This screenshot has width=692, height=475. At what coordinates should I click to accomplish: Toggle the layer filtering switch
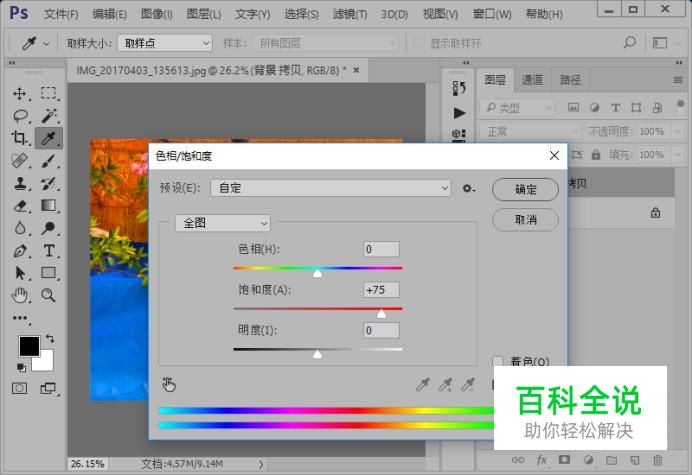(x=680, y=106)
